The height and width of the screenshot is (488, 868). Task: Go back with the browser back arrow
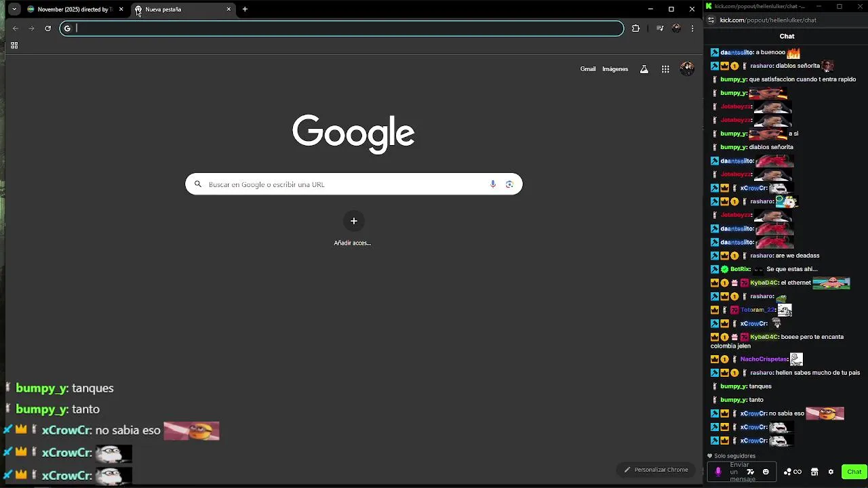coord(16,28)
